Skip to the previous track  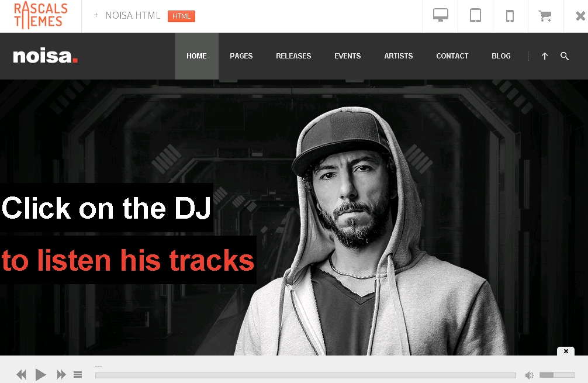(22, 374)
